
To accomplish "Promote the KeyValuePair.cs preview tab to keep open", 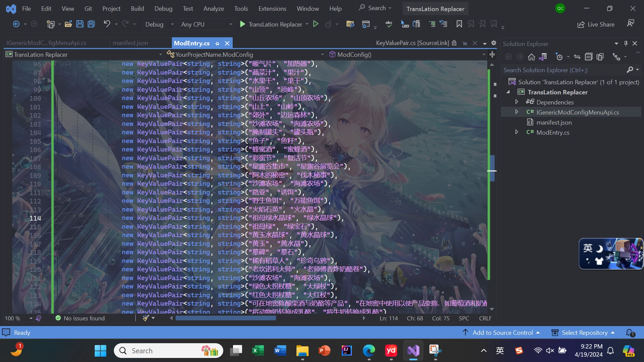I will pyautogui.click(x=465, y=43).
